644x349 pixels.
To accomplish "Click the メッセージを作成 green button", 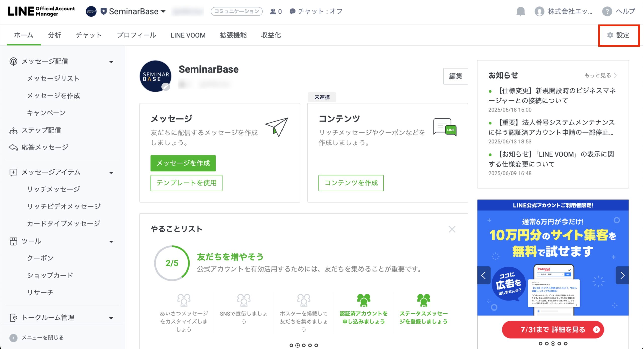I will click(183, 163).
